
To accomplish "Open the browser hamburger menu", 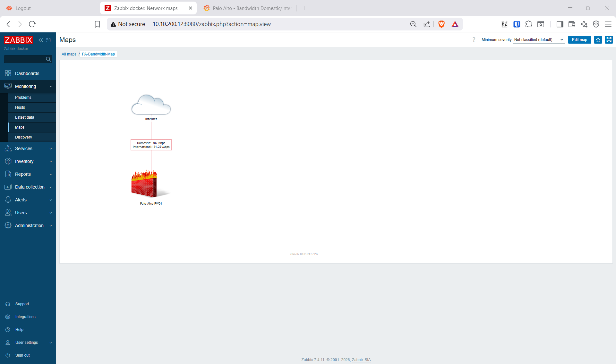I will tap(608, 24).
